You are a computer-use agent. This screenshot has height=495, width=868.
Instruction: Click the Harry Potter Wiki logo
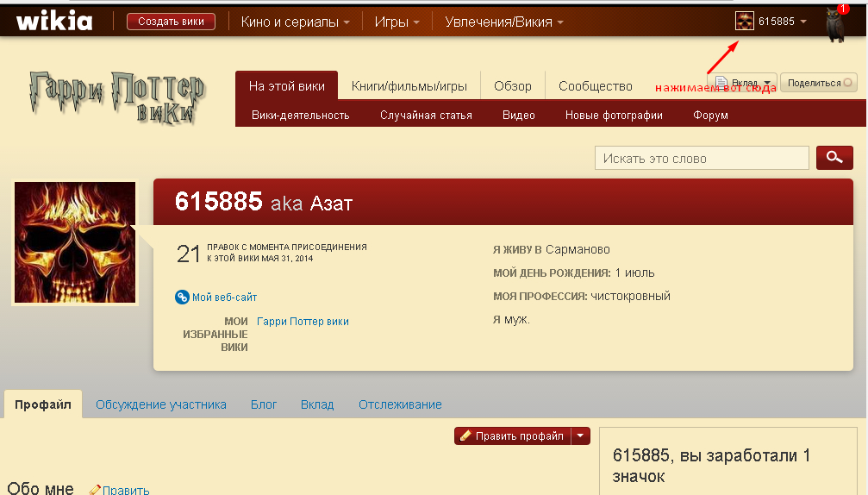pyautogui.click(x=117, y=97)
